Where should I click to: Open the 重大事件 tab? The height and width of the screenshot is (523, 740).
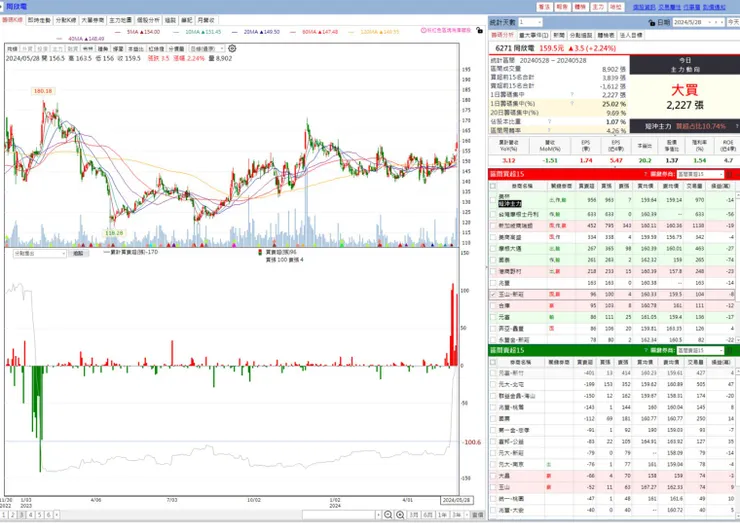533,35
